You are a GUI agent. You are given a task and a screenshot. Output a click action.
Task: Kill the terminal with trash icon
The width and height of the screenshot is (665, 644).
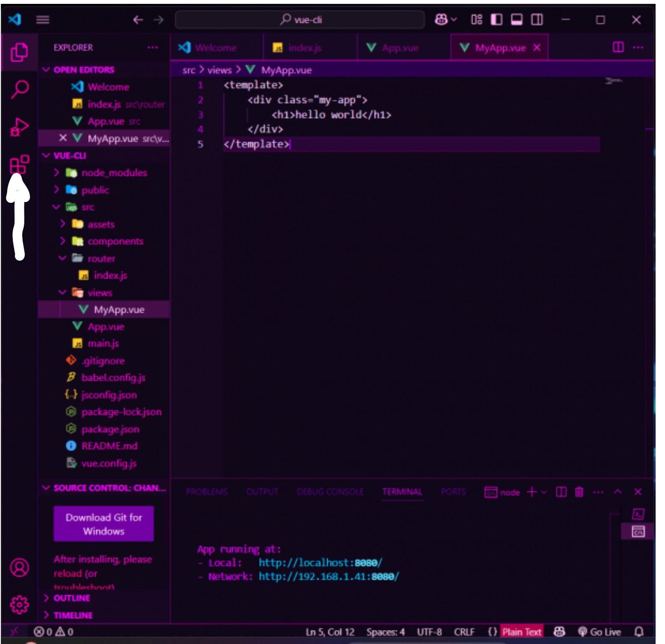click(579, 492)
